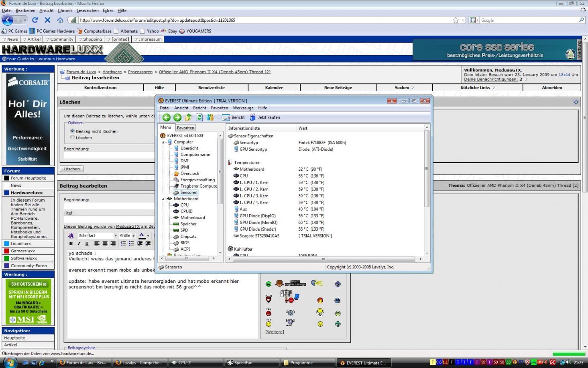
Task: Click Löschen button in forum
Action: (x=71, y=169)
